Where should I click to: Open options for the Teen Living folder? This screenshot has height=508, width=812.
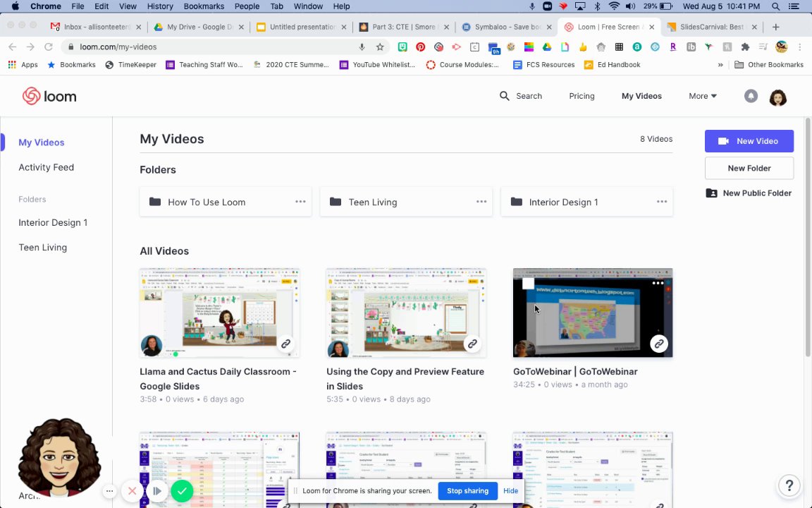coord(481,202)
